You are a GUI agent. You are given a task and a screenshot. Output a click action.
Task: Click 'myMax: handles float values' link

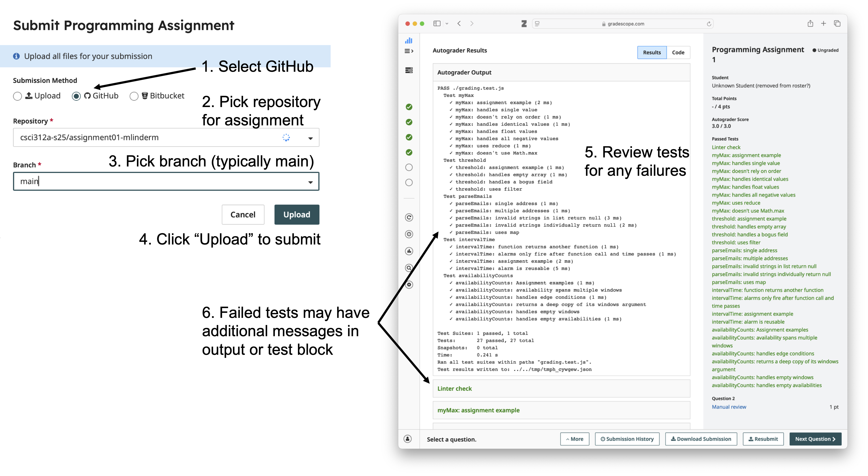pos(745,187)
